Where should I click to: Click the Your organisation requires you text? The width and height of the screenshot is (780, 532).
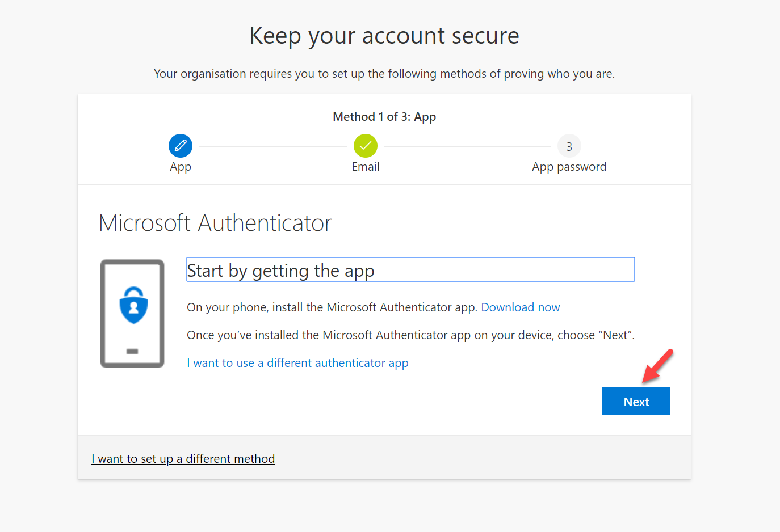point(384,74)
